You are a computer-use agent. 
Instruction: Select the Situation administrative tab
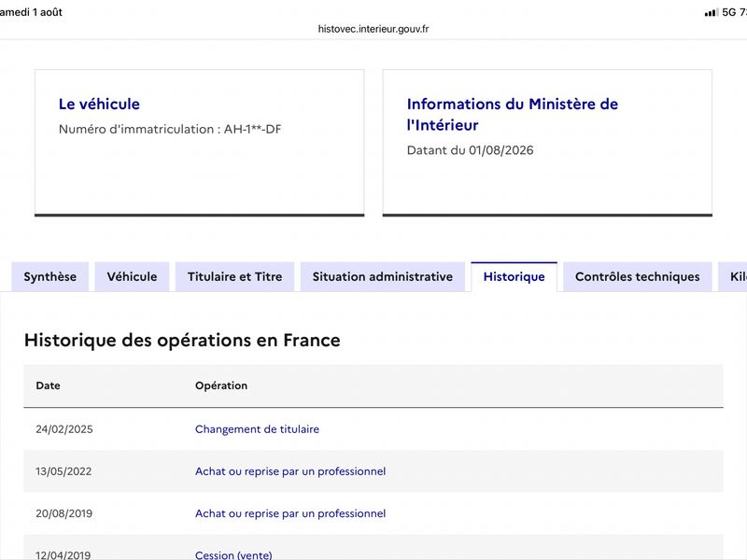383,276
